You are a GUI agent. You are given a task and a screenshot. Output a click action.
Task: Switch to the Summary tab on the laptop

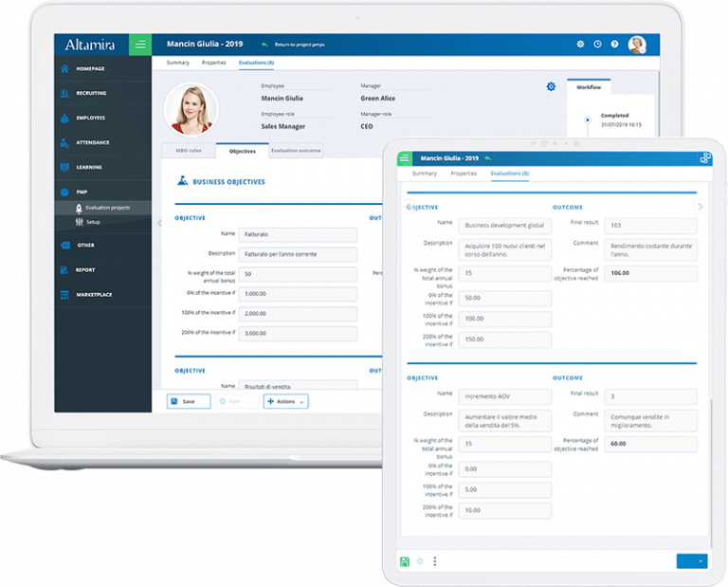pos(178,63)
